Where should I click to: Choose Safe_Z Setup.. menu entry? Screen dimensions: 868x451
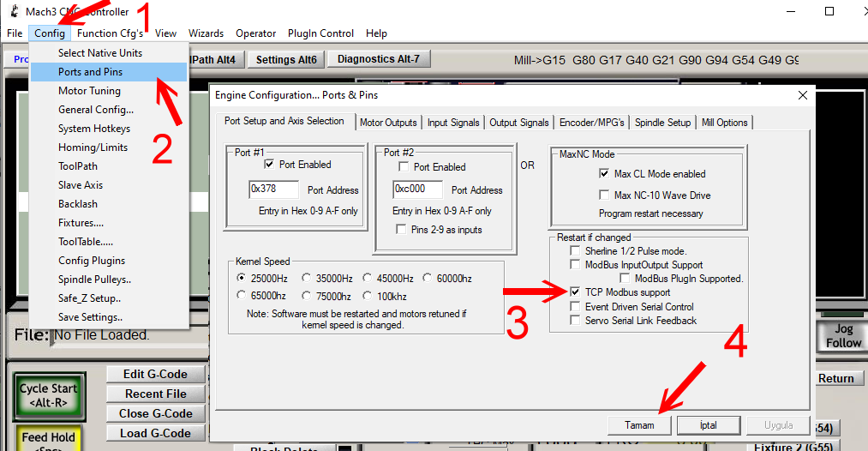(109, 298)
